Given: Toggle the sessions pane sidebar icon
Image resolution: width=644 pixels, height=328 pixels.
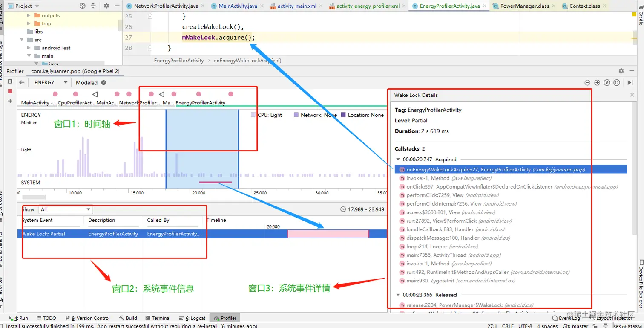Looking at the screenshot, I should (x=10, y=82).
